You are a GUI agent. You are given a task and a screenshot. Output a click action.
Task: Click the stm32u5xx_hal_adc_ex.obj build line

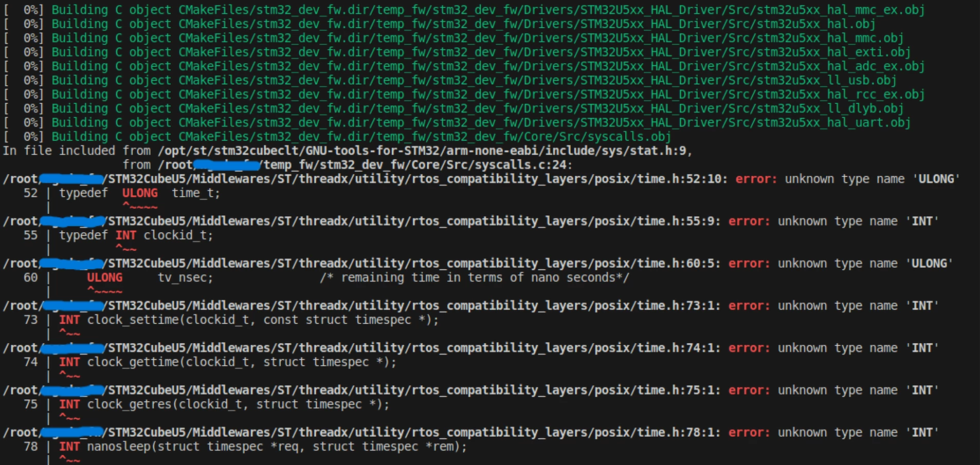pyautogui.click(x=464, y=66)
